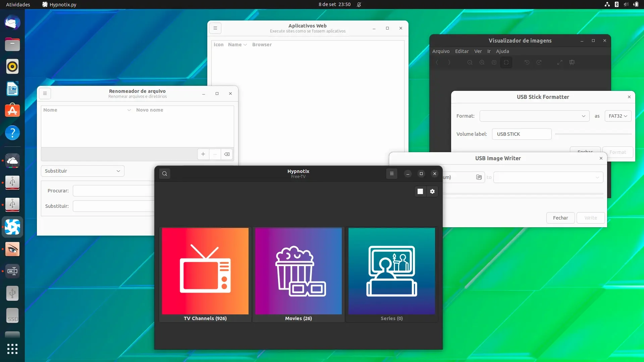Open clock and calendar in top bar
644x362 pixels.
pos(334,4)
